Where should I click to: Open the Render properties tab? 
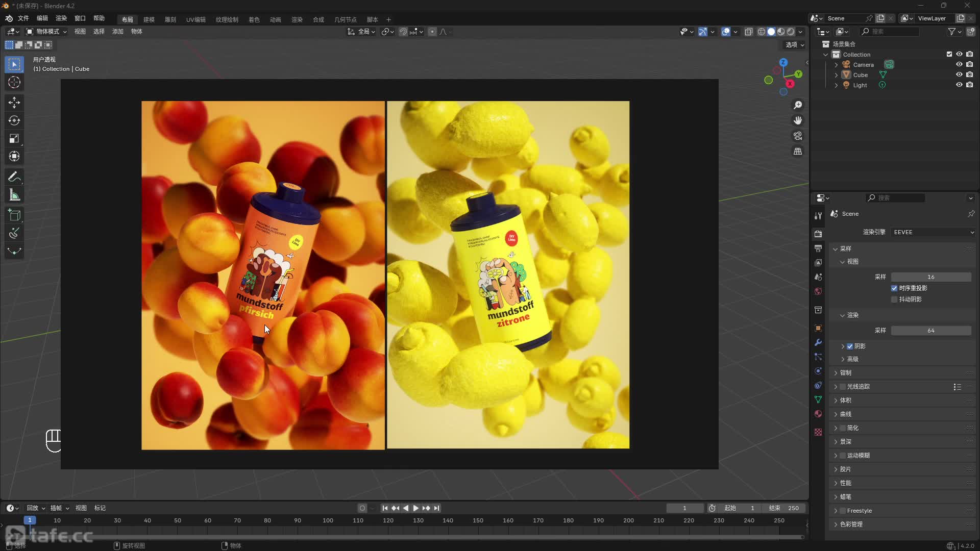click(818, 234)
